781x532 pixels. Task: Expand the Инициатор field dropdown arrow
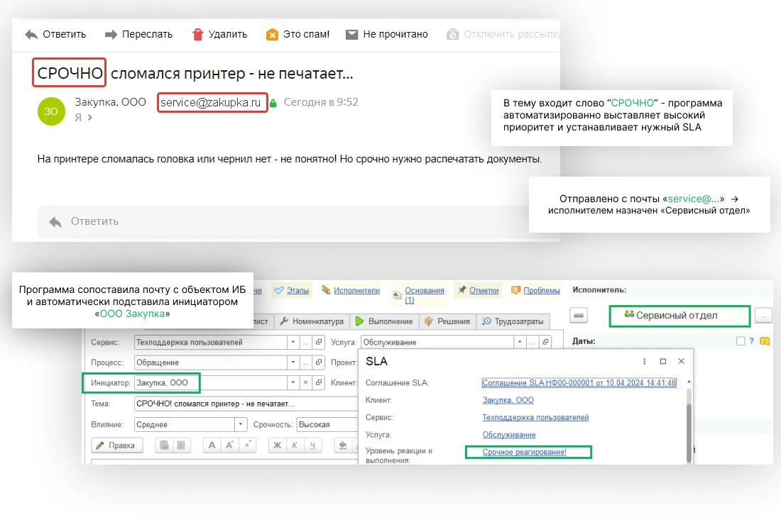click(x=293, y=383)
